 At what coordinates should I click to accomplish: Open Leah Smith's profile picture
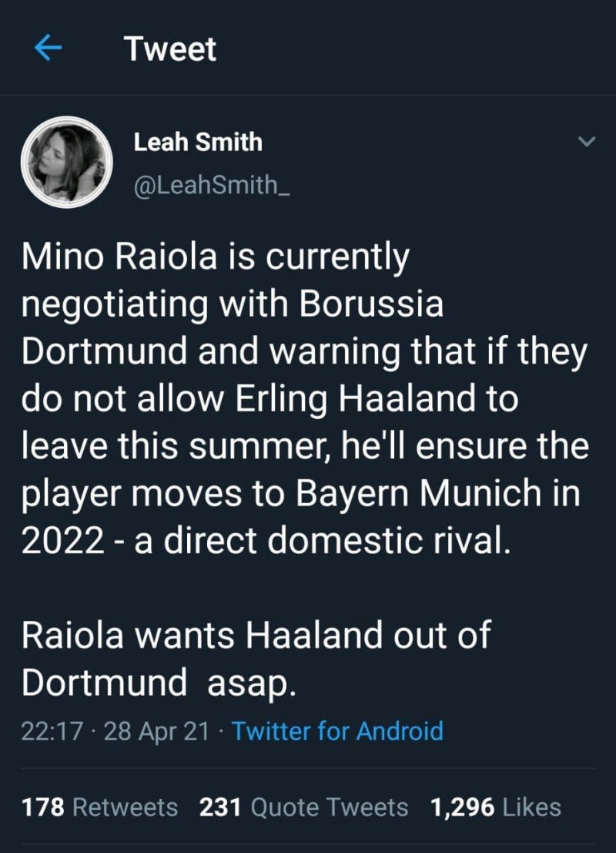click(66, 163)
